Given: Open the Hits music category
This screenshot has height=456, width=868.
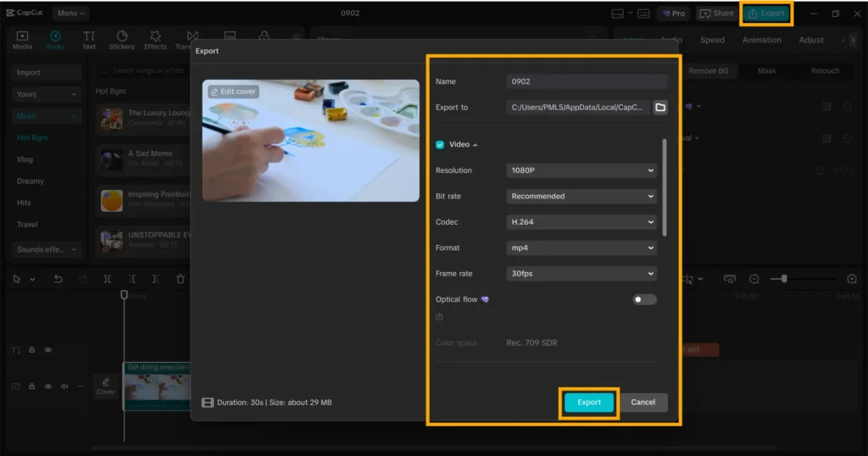Looking at the screenshot, I should point(24,203).
